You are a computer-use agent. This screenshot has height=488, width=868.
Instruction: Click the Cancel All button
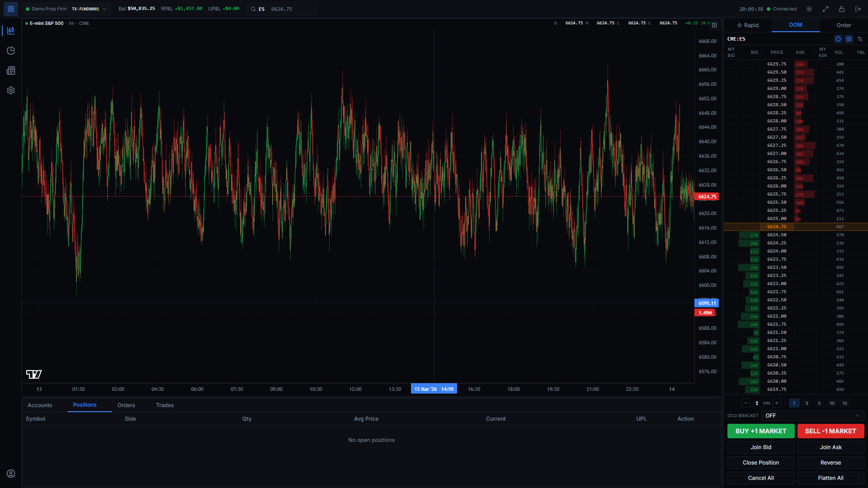(761, 478)
